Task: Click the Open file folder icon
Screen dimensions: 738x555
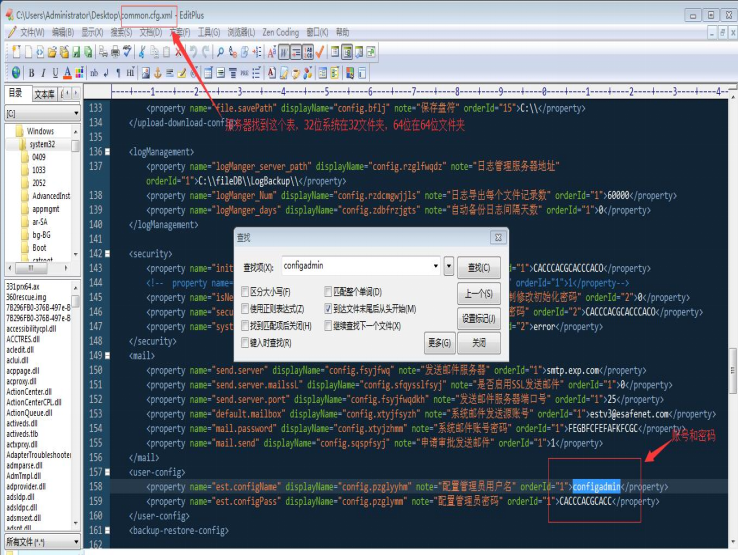Action: coord(52,52)
